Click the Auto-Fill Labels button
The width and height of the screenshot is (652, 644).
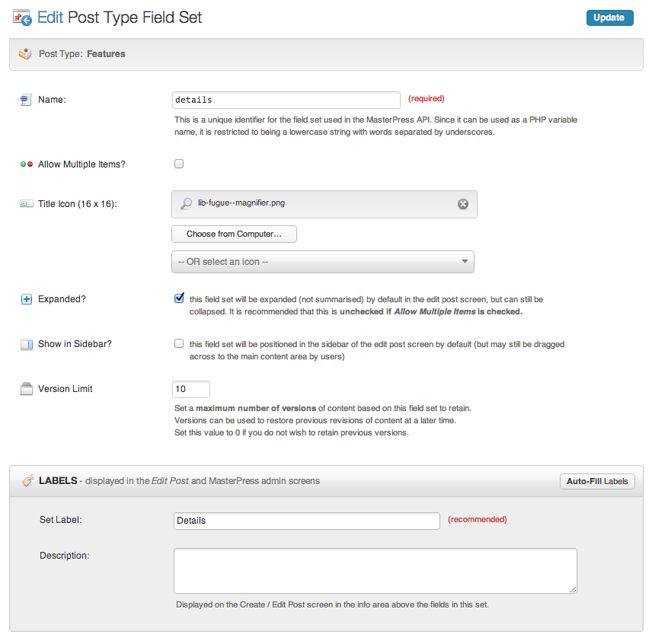[597, 481]
